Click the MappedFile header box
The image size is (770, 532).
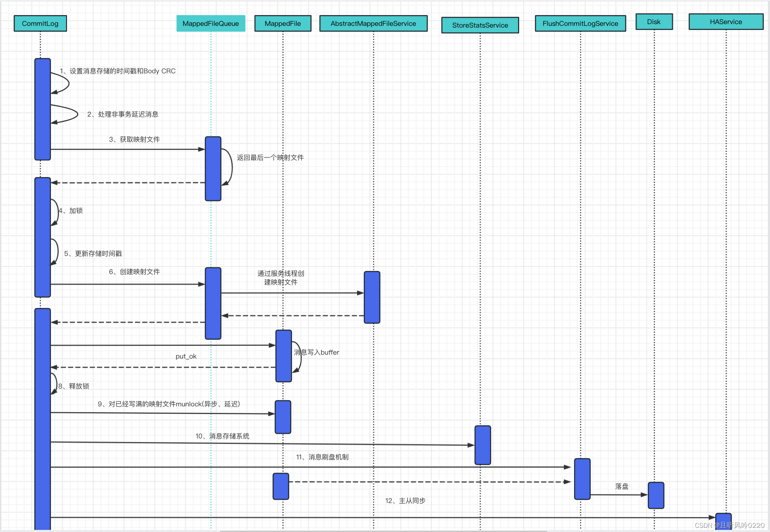tap(283, 23)
